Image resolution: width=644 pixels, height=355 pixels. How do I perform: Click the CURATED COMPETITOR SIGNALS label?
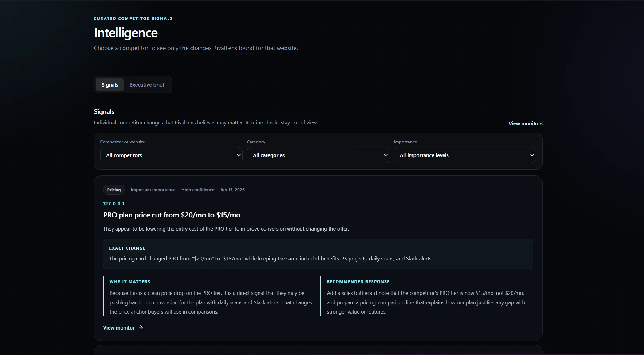(x=133, y=18)
